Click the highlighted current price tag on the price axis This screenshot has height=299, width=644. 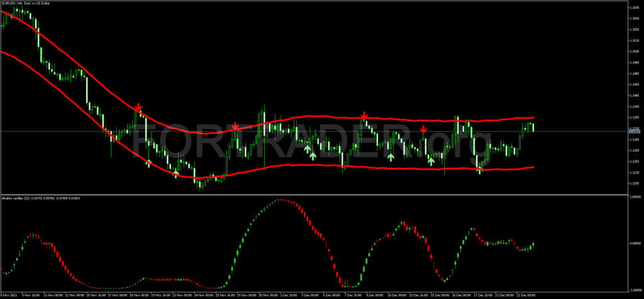click(x=633, y=131)
